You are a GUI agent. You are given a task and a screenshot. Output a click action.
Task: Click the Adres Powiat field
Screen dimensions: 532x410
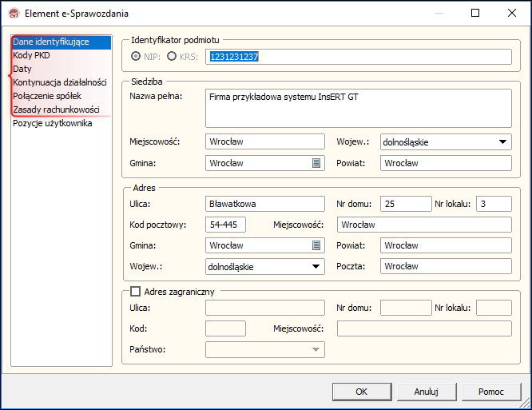pos(446,245)
